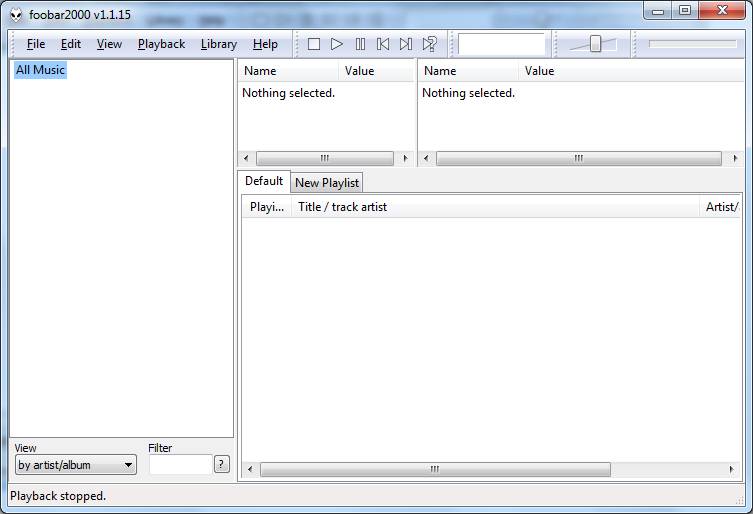Sort by Title / track artist column
Screen dimensions: 753x514
pos(495,207)
